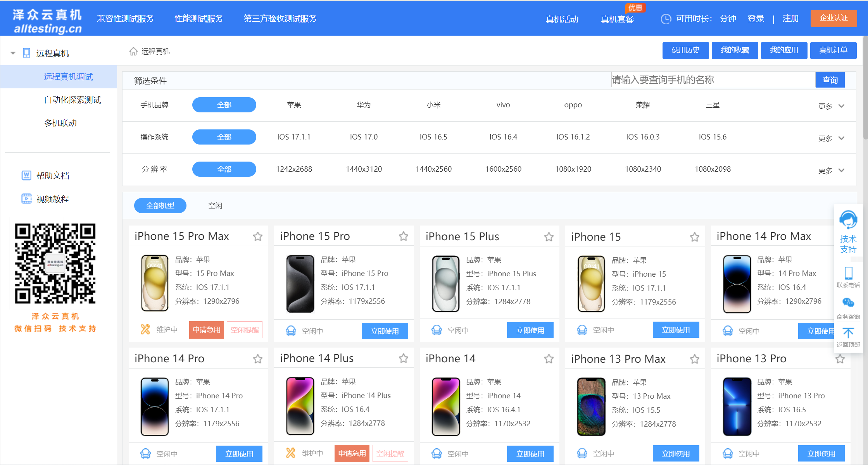868x465 pixels.
Task: Open the 技术支持 headset support icon
Action: click(x=848, y=220)
